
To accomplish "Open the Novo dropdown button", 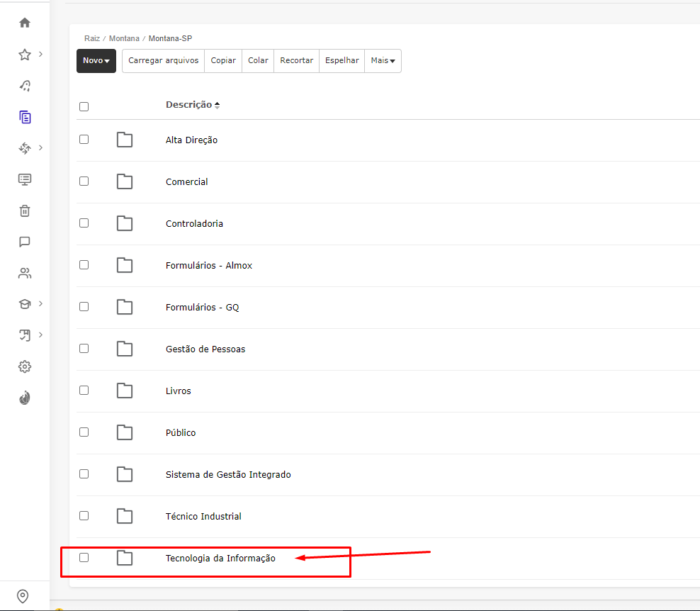I will [x=96, y=61].
